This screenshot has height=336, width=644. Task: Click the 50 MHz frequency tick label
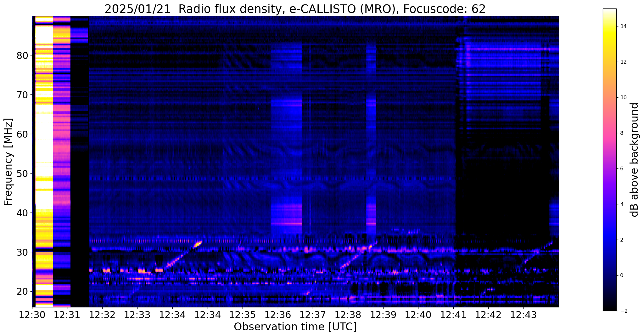[22, 174]
